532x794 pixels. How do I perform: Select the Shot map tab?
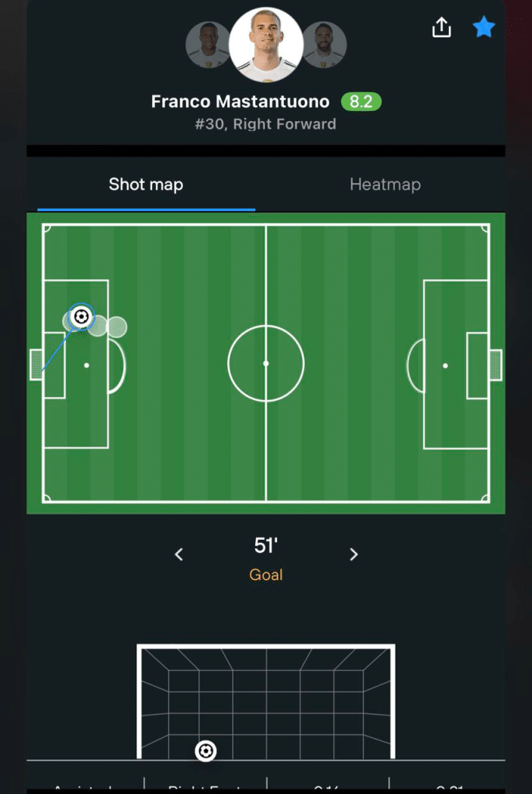coord(146,185)
